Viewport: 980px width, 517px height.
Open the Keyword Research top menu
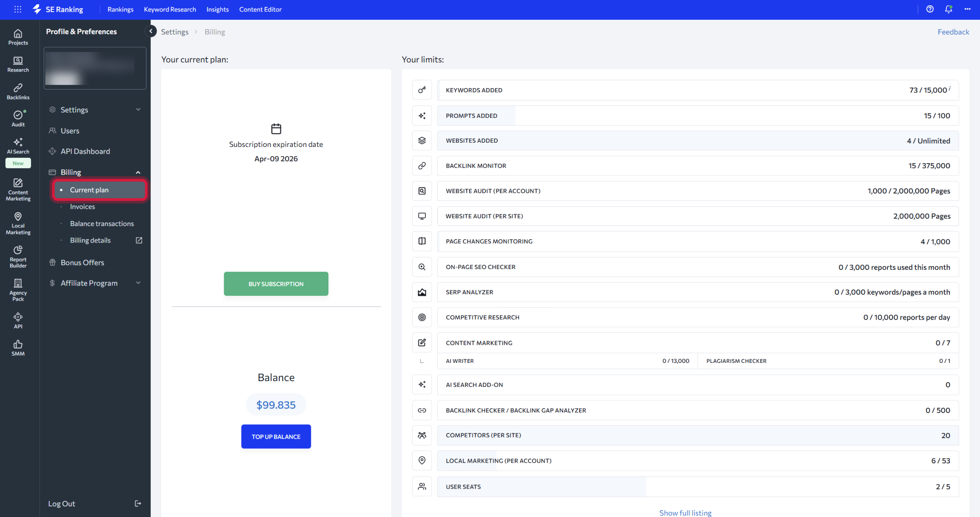[170, 9]
